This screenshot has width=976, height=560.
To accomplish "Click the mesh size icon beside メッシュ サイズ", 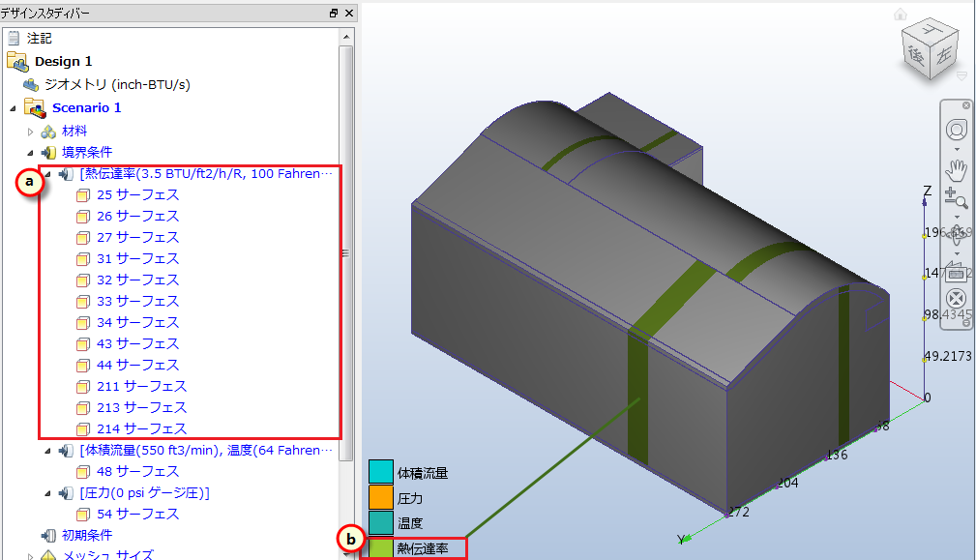I will tap(48, 555).
